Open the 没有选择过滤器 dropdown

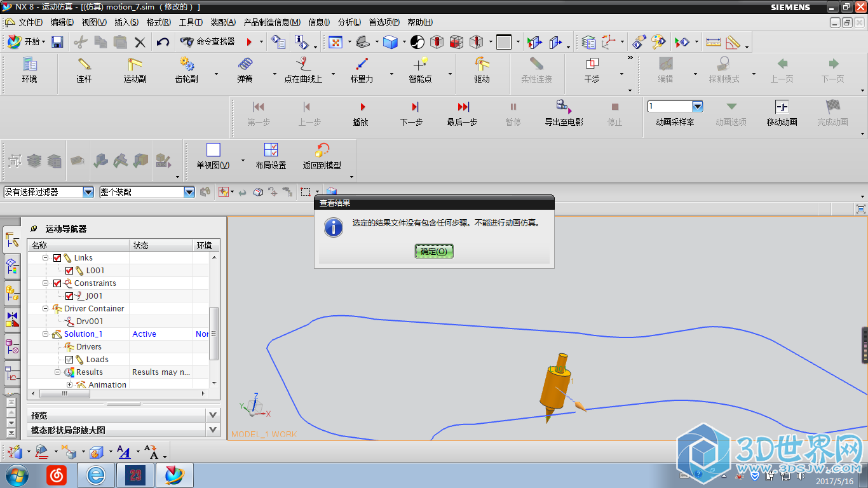click(x=88, y=192)
